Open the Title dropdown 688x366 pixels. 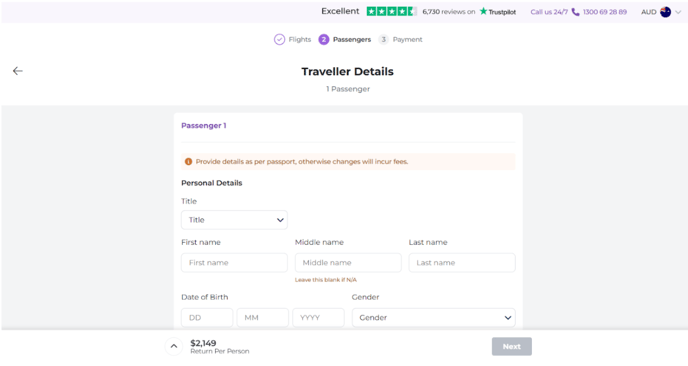(234, 220)
